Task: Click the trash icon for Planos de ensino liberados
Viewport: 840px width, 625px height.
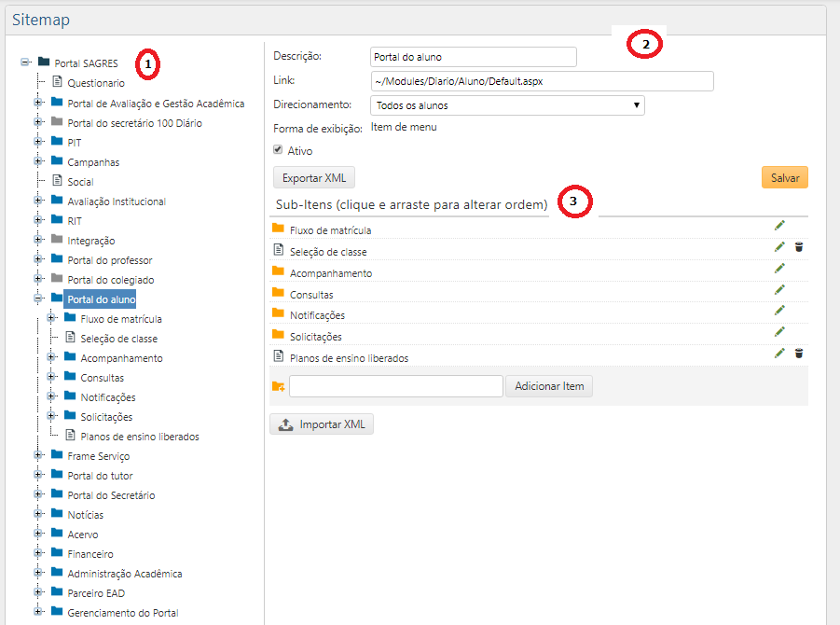Action: pos(799,353)
